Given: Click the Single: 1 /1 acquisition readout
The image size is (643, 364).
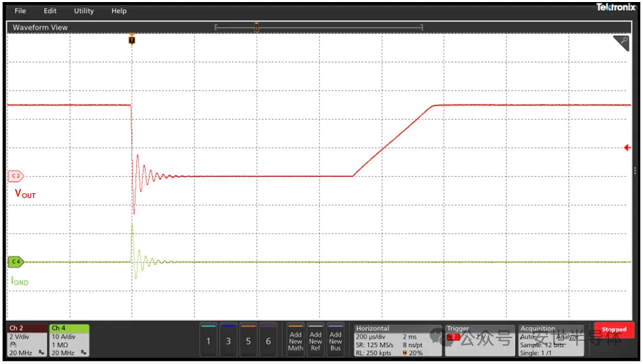Looking at the screenshot, I should [x=535, y=353].
